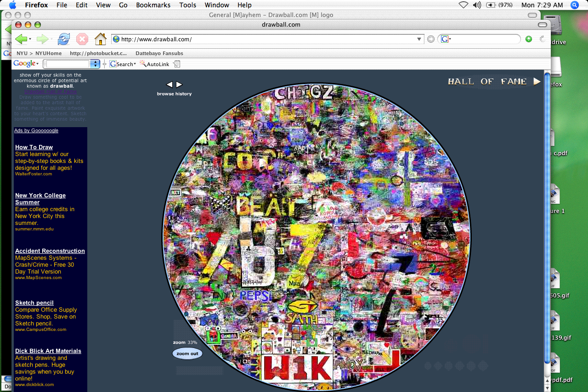Click the Sketch pencil ad link
This screenshot has height=392, width=588.
click(34, 303)
